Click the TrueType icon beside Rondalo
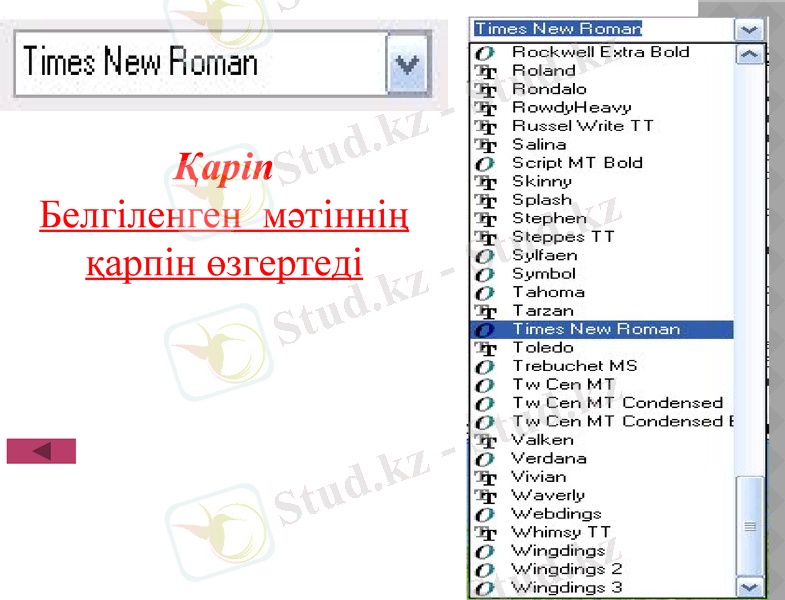The height and width of the screenshot is (600, 785). point(485,90)
